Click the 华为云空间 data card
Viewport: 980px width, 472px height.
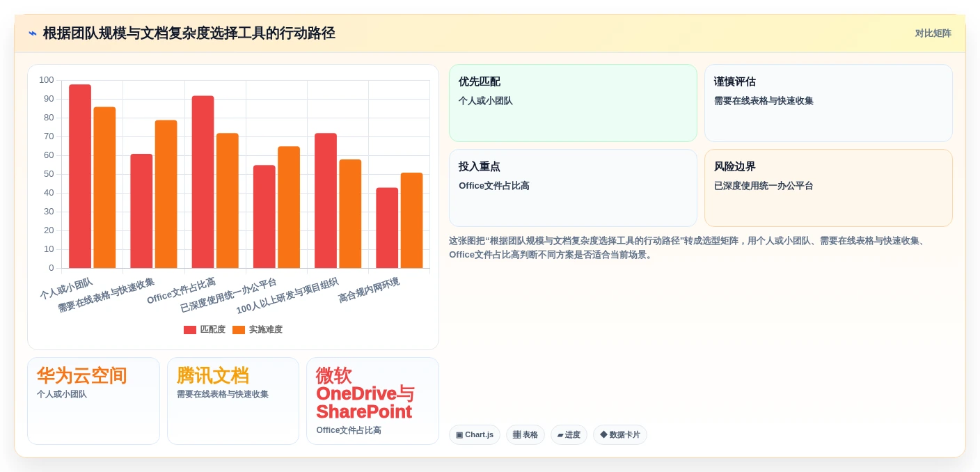point(93,401)
